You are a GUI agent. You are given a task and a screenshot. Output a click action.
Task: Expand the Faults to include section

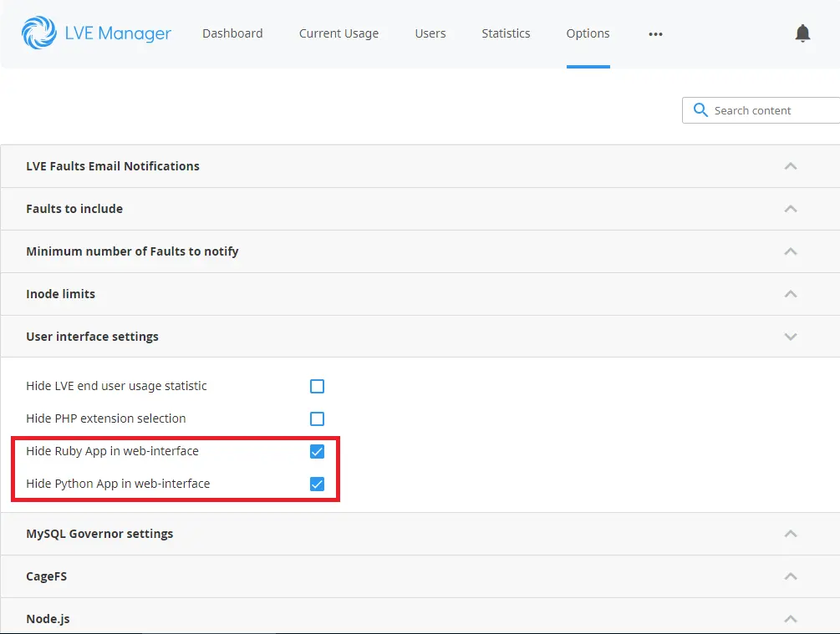click(790, 209)
